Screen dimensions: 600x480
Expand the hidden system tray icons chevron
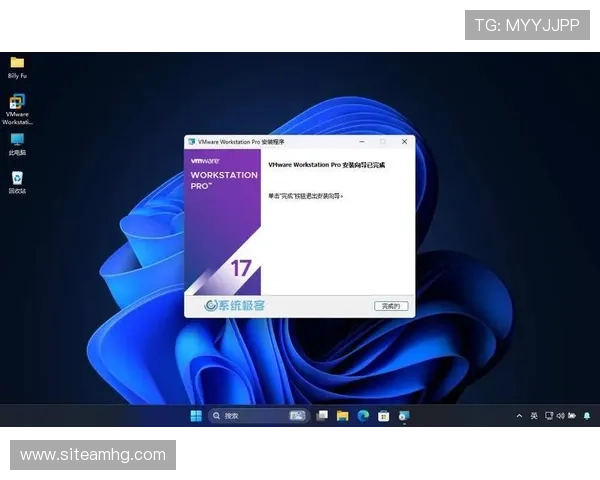[519, 415]
